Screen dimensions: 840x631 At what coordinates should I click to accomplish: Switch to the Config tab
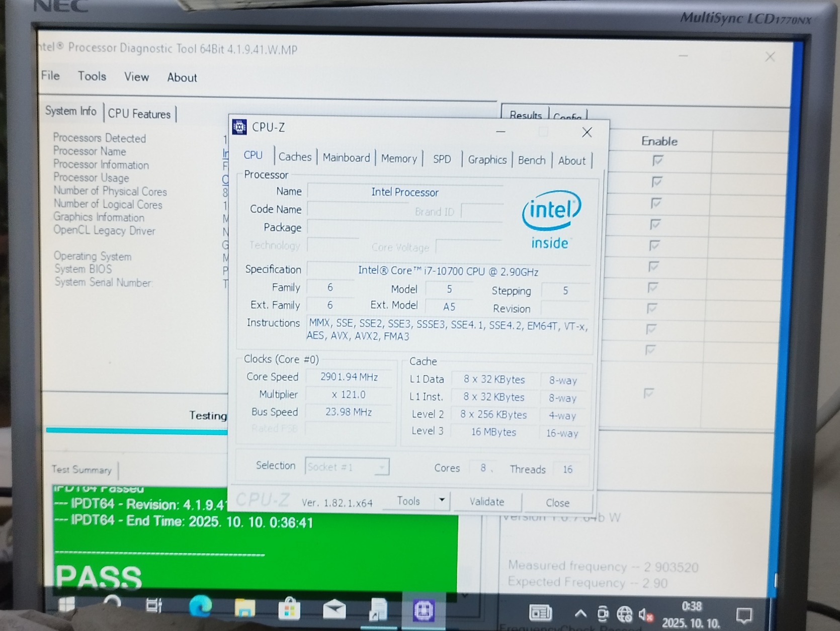567,117
